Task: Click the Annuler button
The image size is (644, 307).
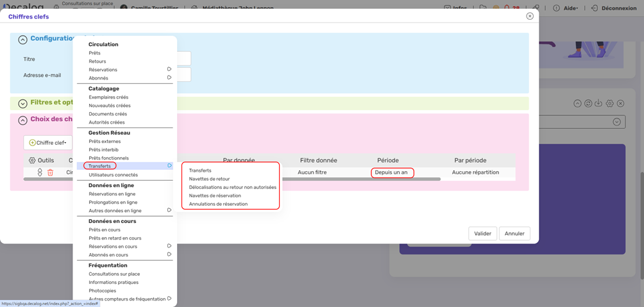Action: coord(514,233)
